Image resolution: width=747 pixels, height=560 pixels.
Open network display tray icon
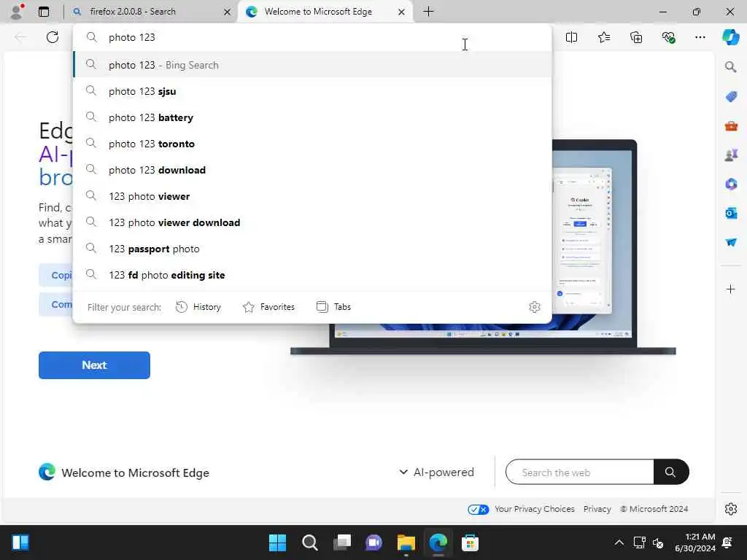(x=639, y=542)
